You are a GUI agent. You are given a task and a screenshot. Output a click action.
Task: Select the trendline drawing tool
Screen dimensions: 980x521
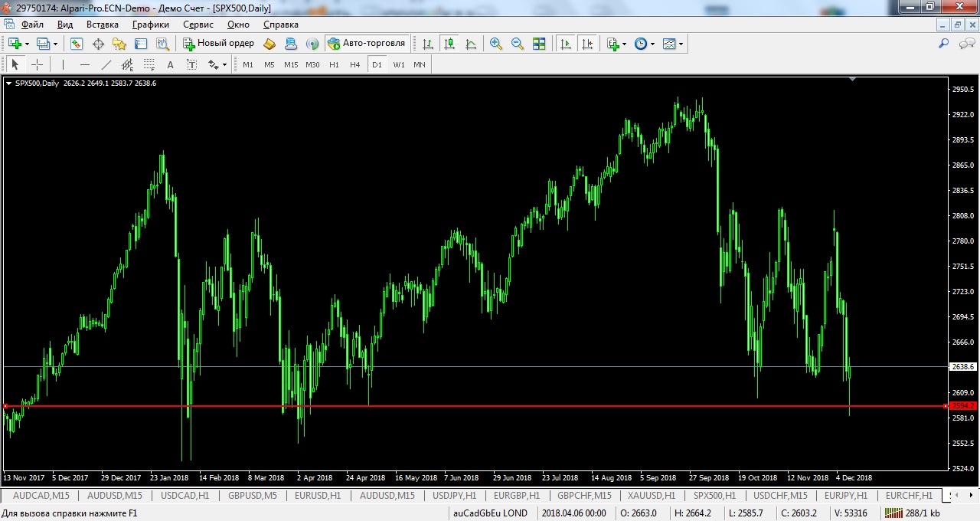point(106,64)
